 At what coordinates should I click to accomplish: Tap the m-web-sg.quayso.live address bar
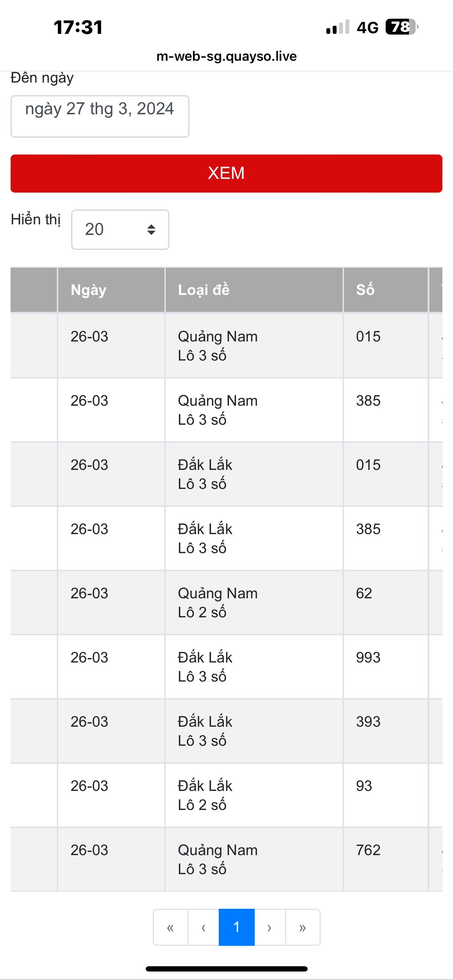[x=226, y=56]
